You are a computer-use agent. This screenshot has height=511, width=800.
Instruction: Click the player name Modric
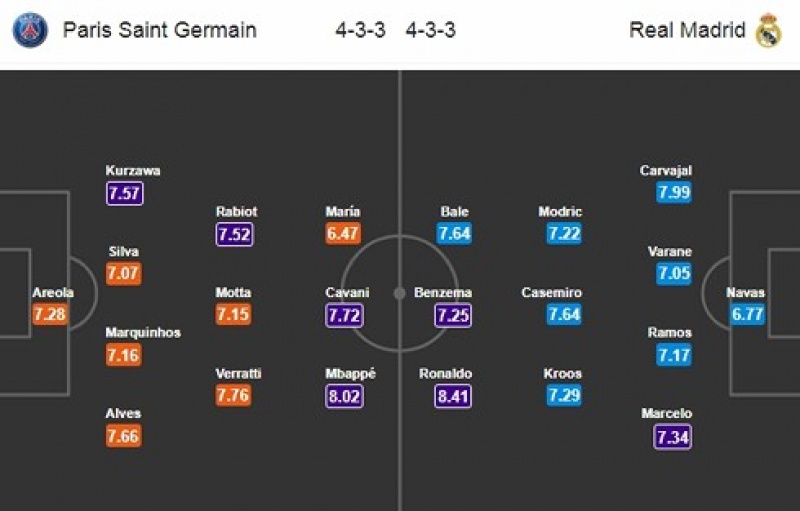[560, 212]
